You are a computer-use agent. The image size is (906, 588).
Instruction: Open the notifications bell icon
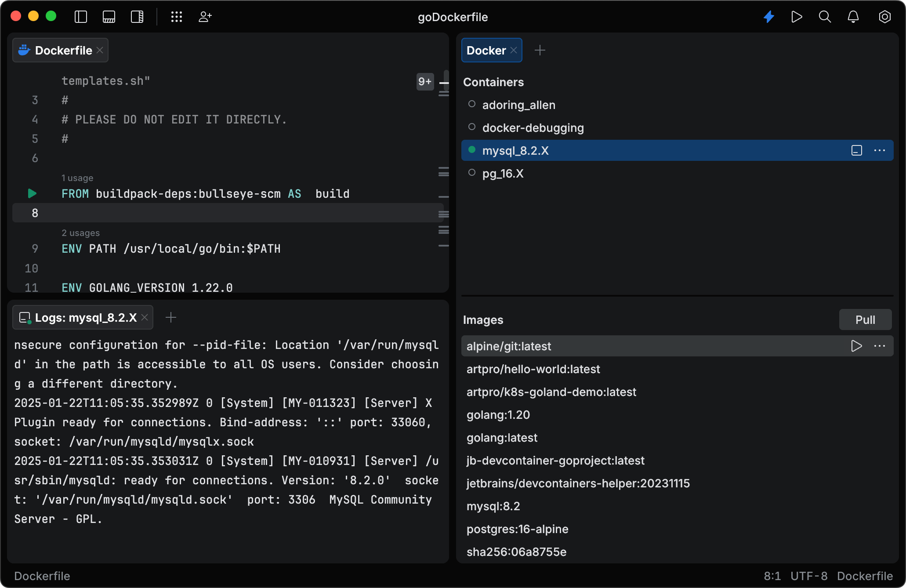853,17
